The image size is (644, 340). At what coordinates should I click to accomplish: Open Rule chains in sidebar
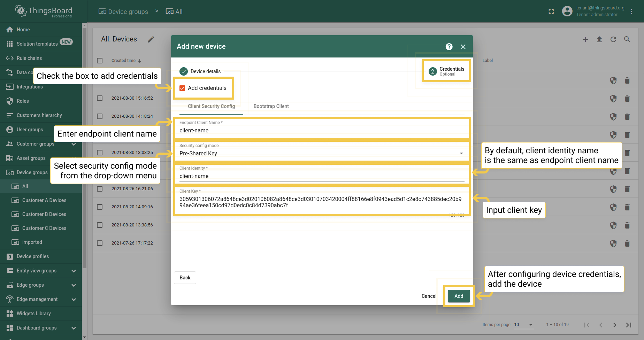pos(41,58)
